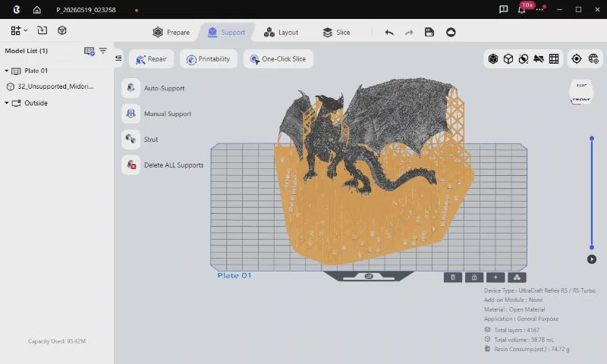The height and width of the screenshot is (364, 607).
Task: Open the notifications bell icon
Action: (522, 10)
